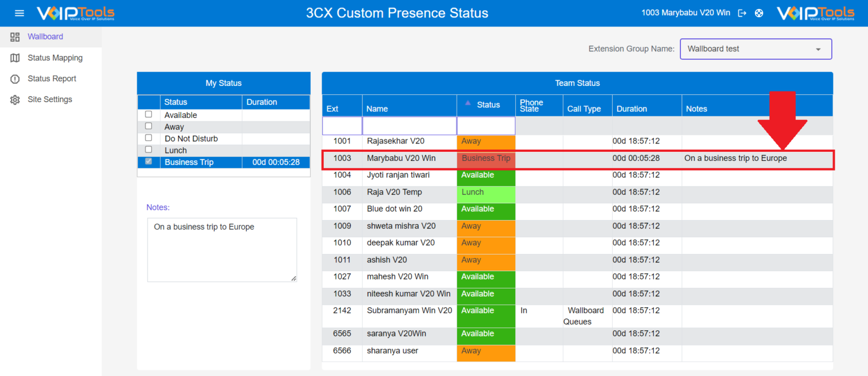Click the Away status for extension 1001

pyautogui.click(x=486, y=141)
